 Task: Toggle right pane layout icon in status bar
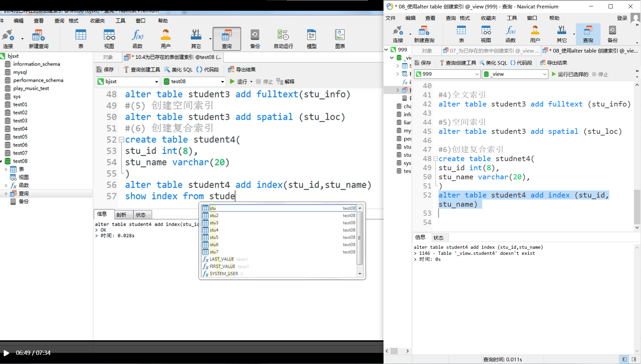[x=634, y=359]
